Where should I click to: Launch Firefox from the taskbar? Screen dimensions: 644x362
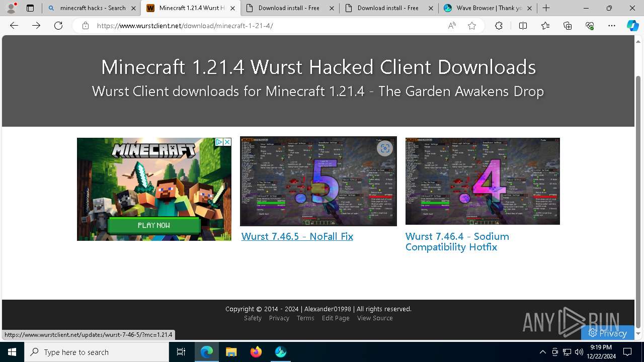pyautogui.click(x=256, y=352)
